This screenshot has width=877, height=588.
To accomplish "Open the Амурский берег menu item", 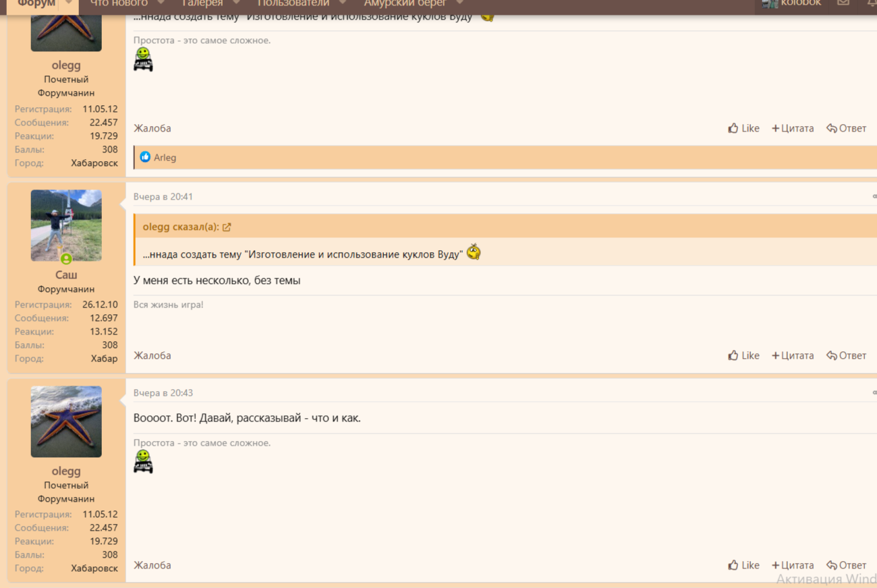I will [x=405, y=4].
